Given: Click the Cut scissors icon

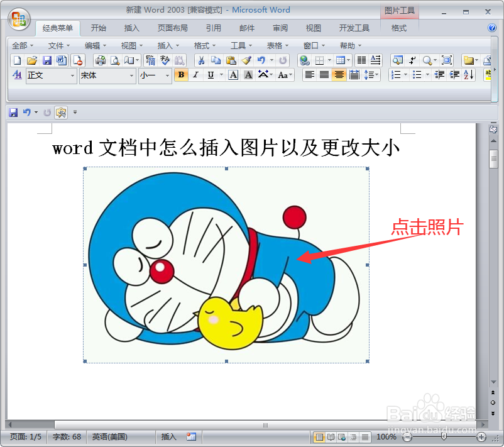Looking at the screenshot, I should click(201, 60).
